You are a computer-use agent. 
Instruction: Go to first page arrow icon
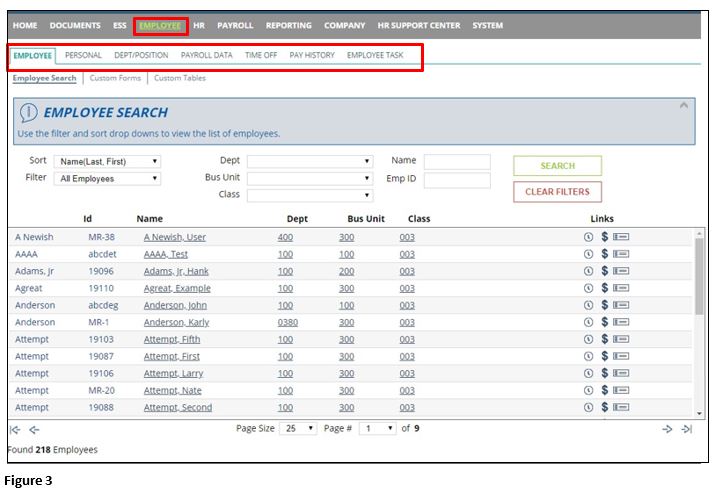tap(15, 430)
